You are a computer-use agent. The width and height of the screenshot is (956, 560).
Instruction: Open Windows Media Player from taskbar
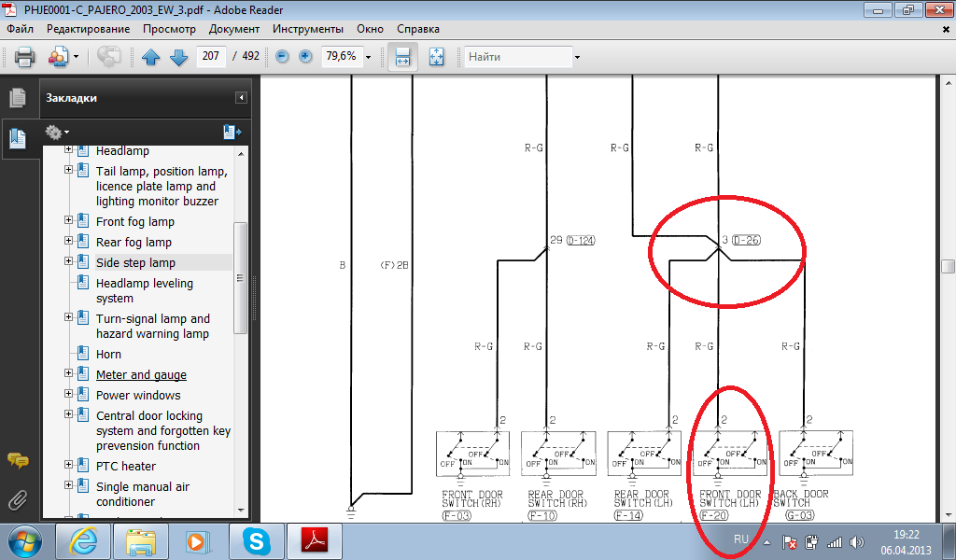point(198,541)
